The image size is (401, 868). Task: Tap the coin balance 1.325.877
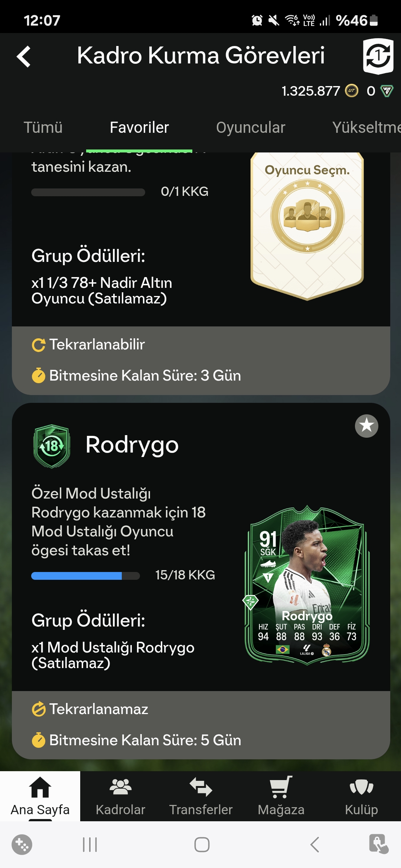pyautogui.click(x=310, y=91)
